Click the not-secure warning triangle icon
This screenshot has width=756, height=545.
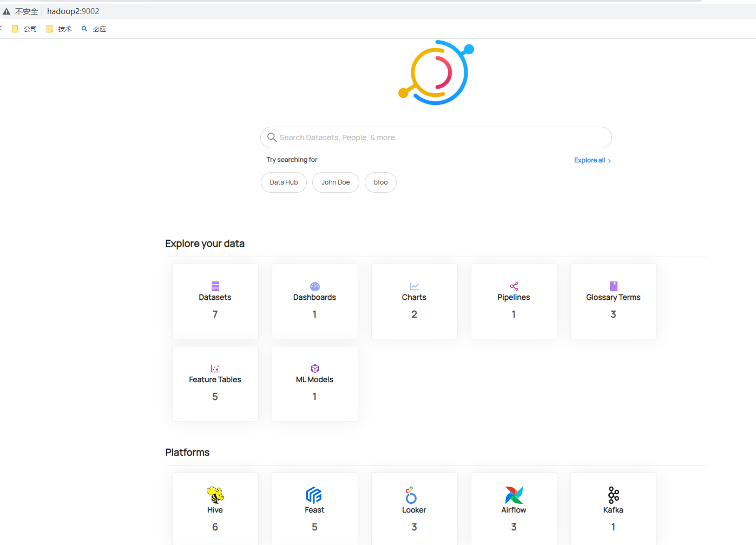tap(6, 11)
